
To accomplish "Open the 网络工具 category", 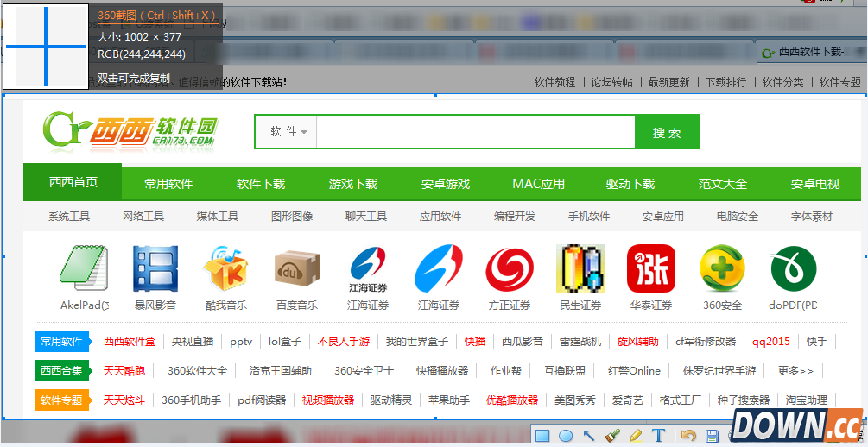I will tap(143, 217).
